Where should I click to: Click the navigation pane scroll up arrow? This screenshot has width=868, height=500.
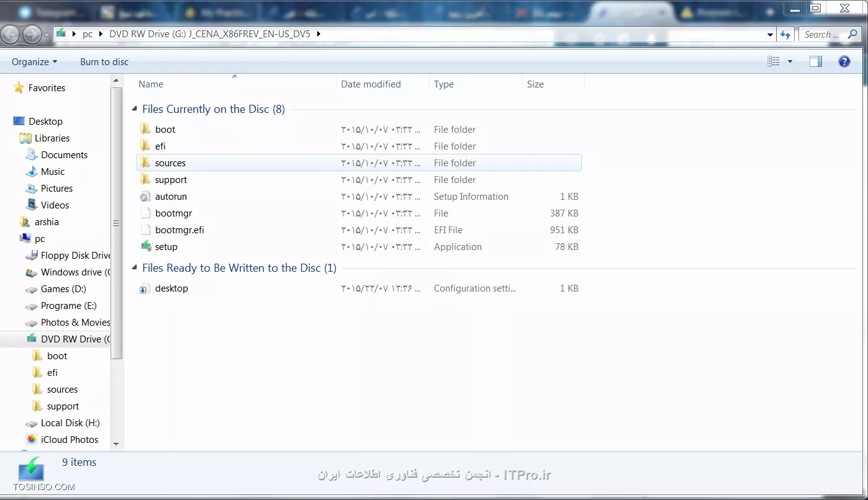pyautogui.click(x=116, y=81)
